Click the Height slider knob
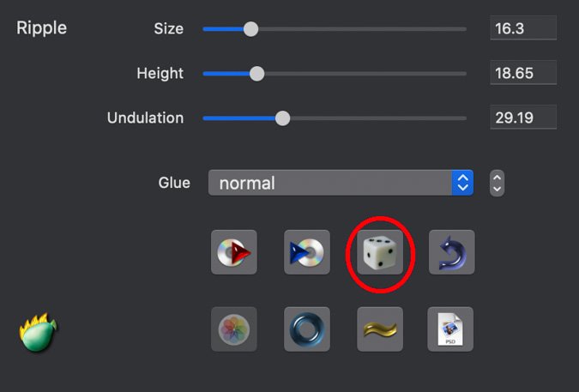Screen dimensions: 579x392 (257, 74)
